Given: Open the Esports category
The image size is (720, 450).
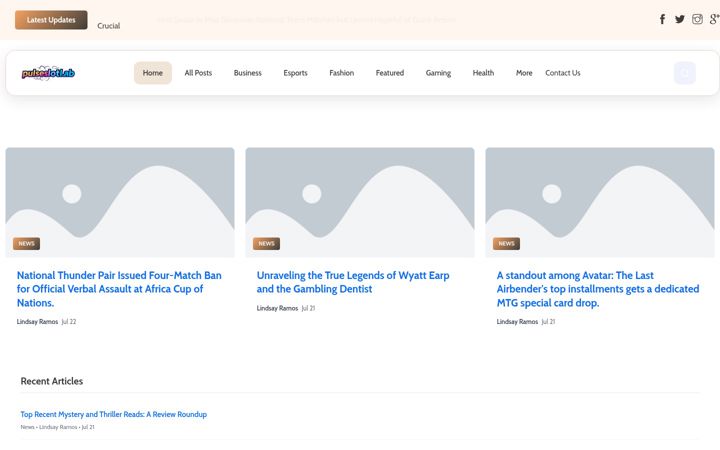Looking at the screenshot, I should click(x=295, y=73).
